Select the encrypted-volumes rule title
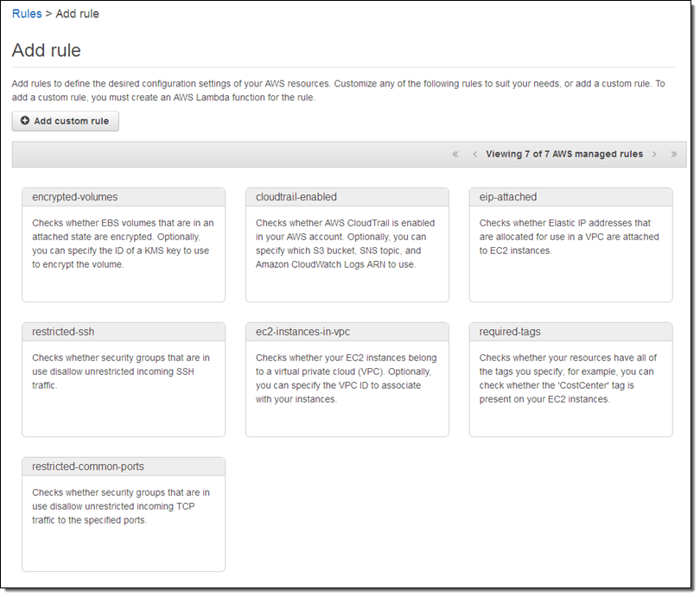Viewport: 700px width, 597px height. pyautogui.click(x=75, y=197)
